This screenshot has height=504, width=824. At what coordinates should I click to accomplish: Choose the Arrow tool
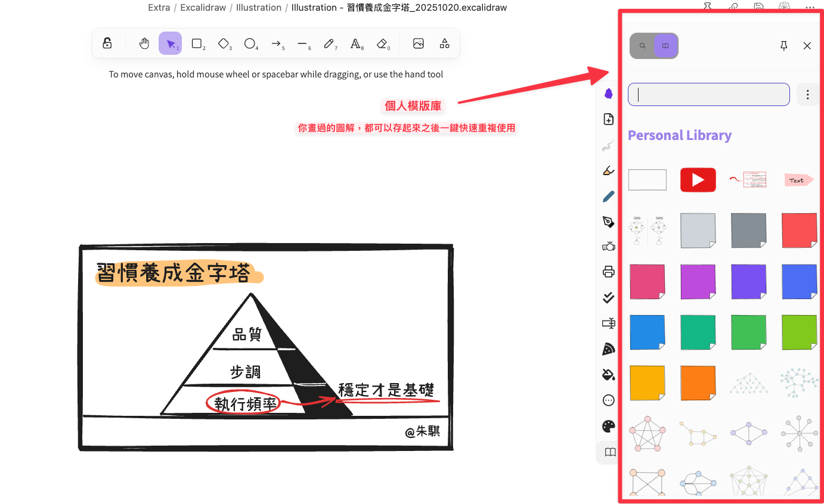276,43
